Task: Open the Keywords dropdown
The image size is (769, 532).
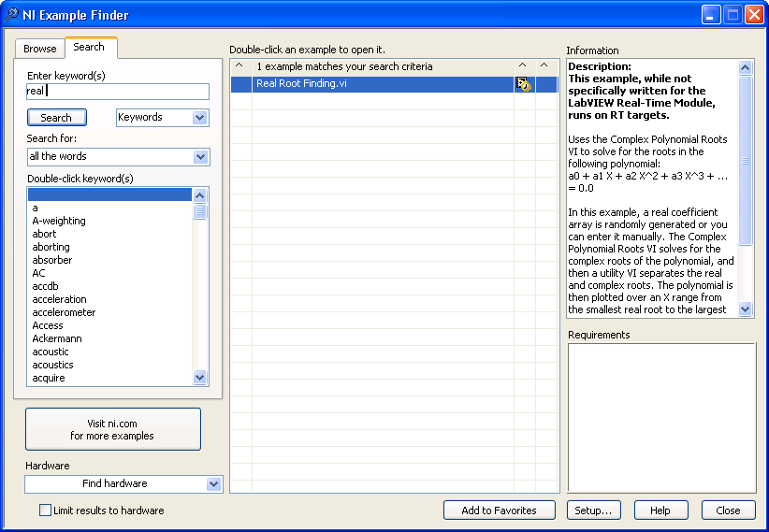Action: (x=163, y=118)
